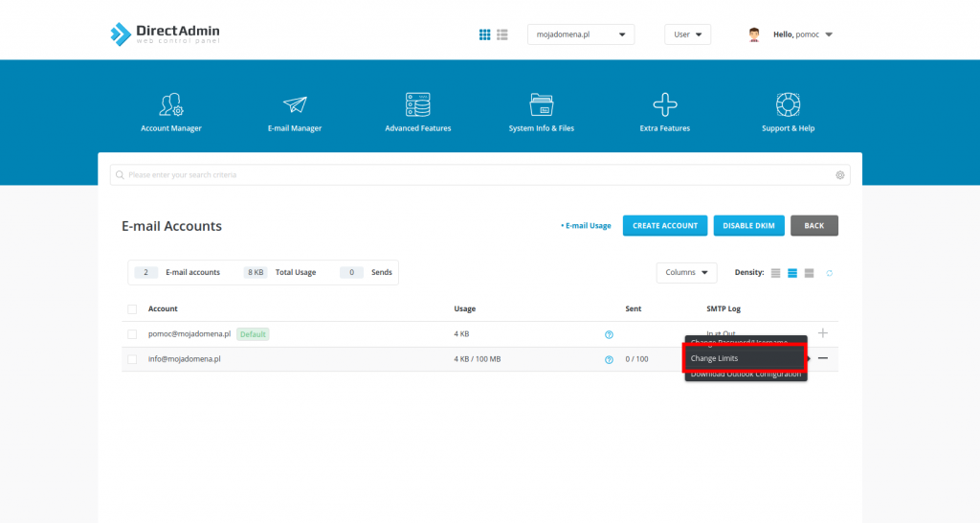Select Download Outlook Configuration menu entry

point(746,375)
